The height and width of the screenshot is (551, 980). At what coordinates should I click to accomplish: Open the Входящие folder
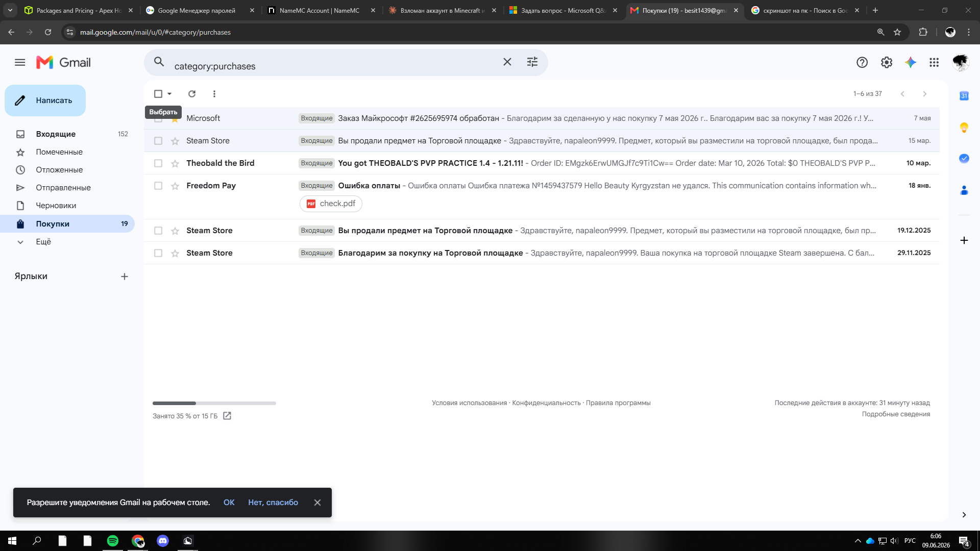point(67,134)
